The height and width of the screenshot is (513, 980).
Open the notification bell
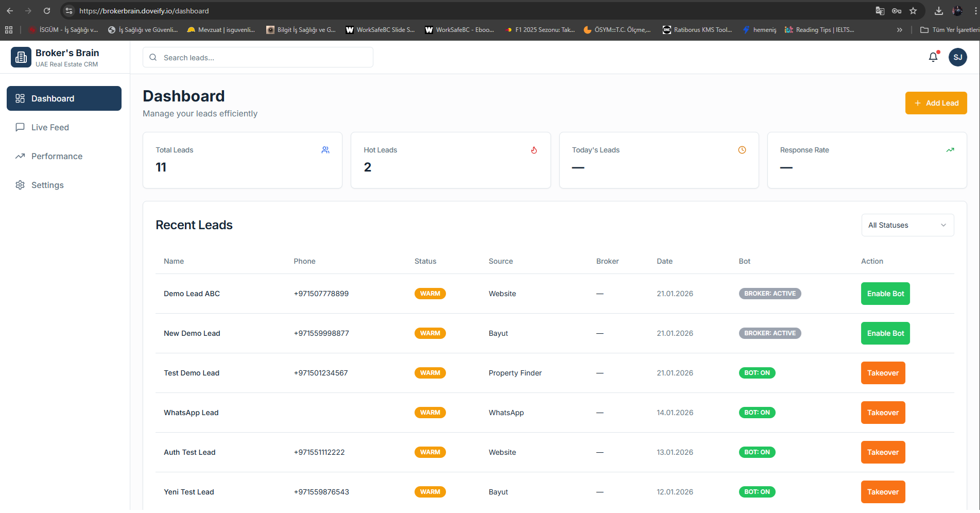(933, 57)
